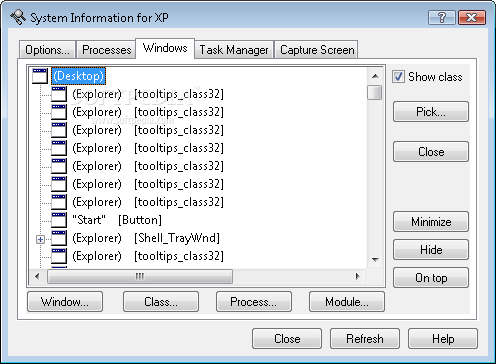Click the bottom Close dialog button
Viewport: 496px width, 364px height.
click(x=287, y=339)
